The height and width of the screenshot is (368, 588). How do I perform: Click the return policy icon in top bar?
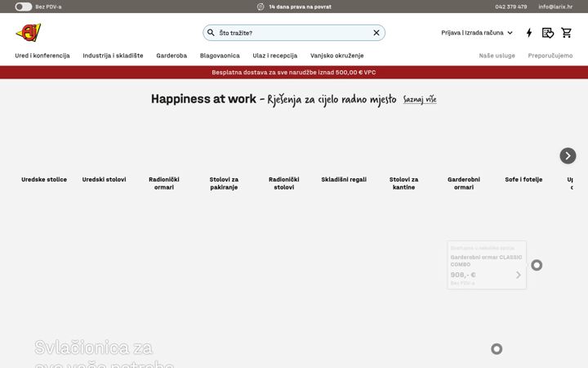click(x=261, y=7)
